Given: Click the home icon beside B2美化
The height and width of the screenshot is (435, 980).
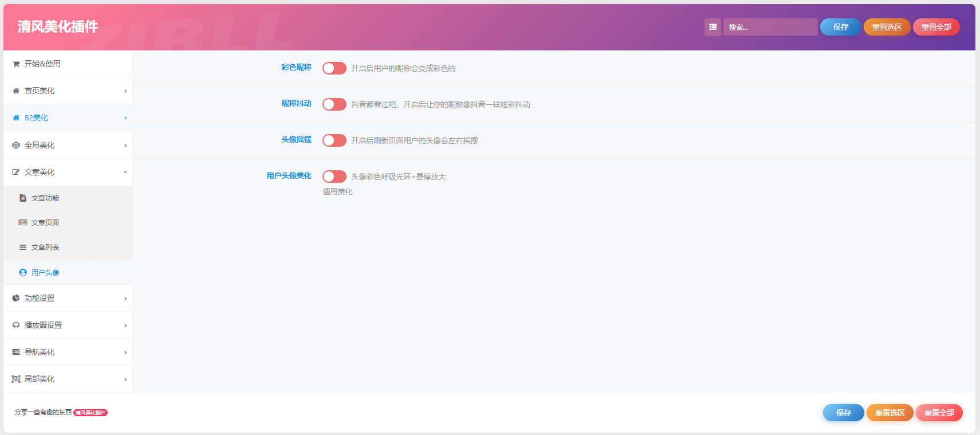Looking at the screenshot, I should [x=16, y=118].
